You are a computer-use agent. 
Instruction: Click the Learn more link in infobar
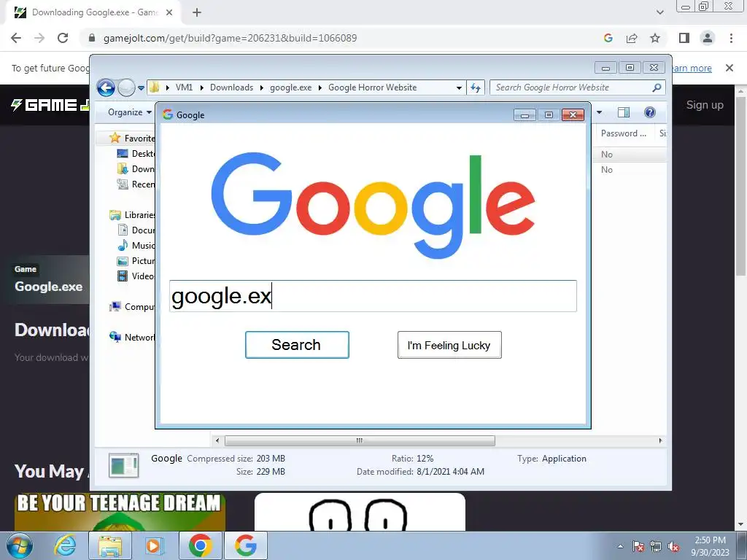692,68
